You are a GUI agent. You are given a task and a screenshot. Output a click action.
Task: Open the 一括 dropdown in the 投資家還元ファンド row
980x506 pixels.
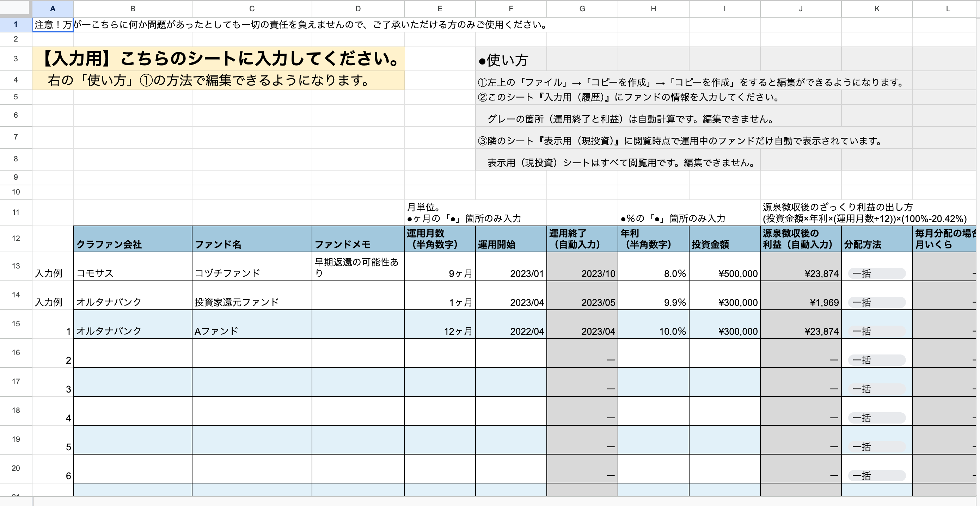876,302
